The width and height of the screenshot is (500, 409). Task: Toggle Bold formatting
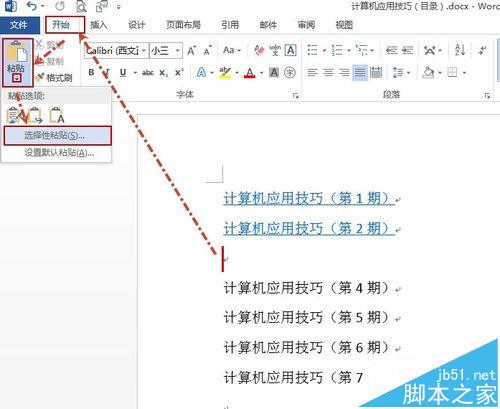[x=91, y=72]
